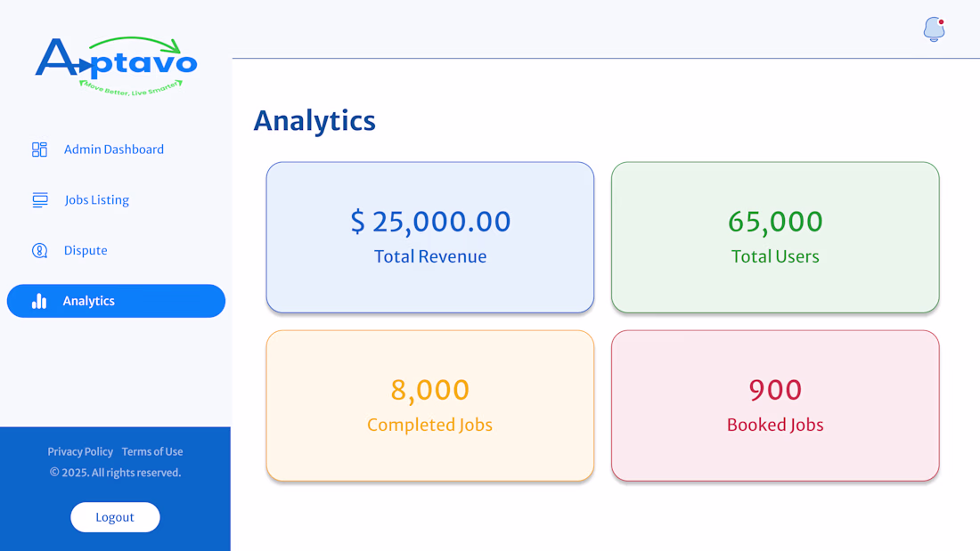Open the Terms of Use link
The image size is (980, 551).
(152, 451)
